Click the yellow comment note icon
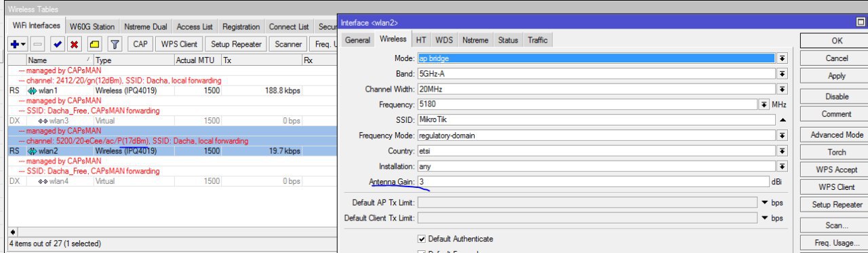The height and width of the screenshot is (253, 868). 94,44
